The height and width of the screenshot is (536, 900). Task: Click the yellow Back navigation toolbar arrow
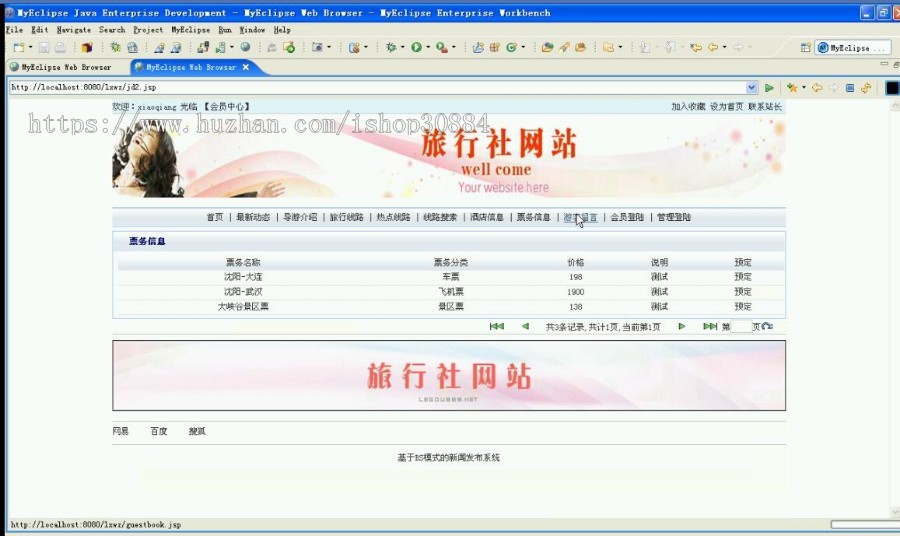point(713,48)
